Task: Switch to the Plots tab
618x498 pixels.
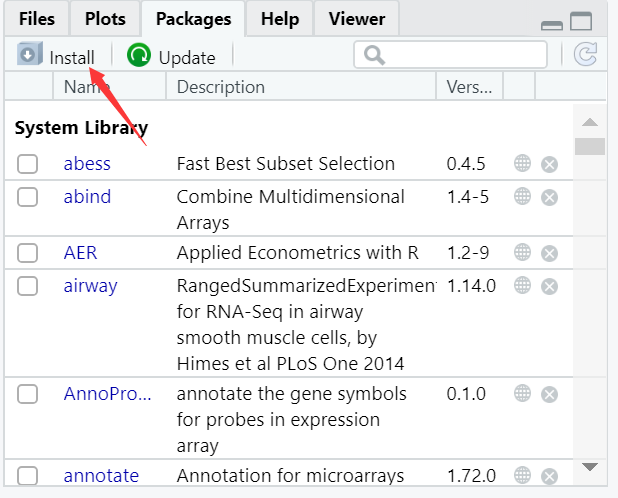Action: pos(105,18)
